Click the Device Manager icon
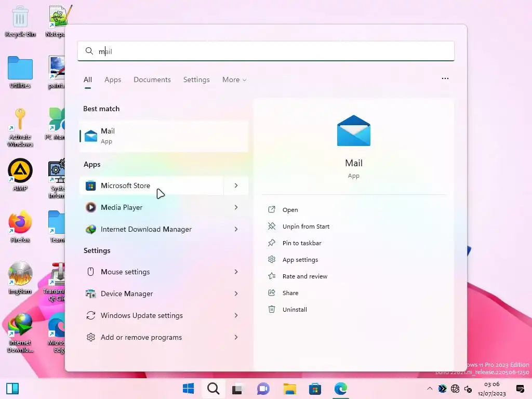532x399 pixels. [x=90, y=294]
